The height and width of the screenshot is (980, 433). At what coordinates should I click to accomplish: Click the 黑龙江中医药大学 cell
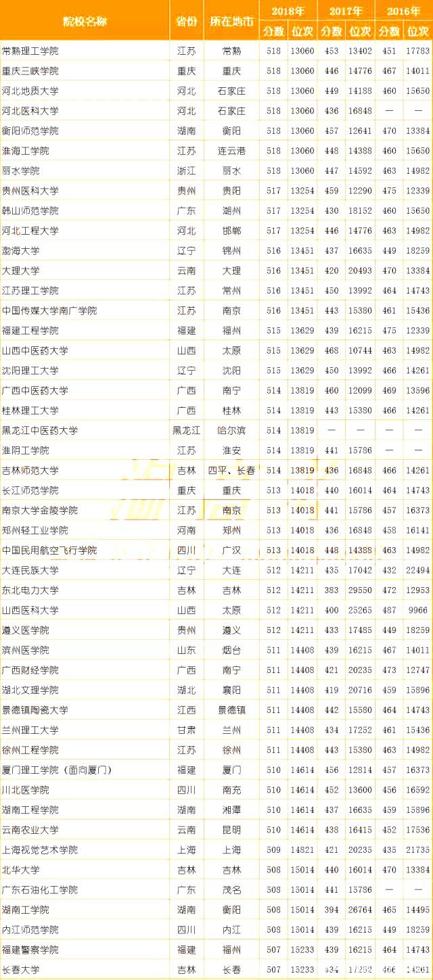40,430
